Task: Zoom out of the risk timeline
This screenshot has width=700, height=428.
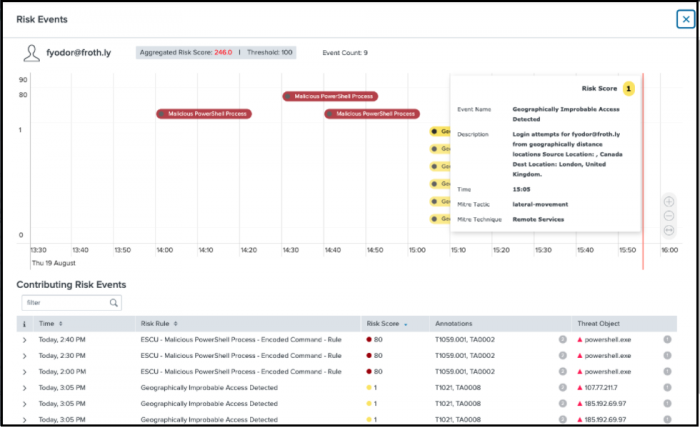Action: (669, 216)
